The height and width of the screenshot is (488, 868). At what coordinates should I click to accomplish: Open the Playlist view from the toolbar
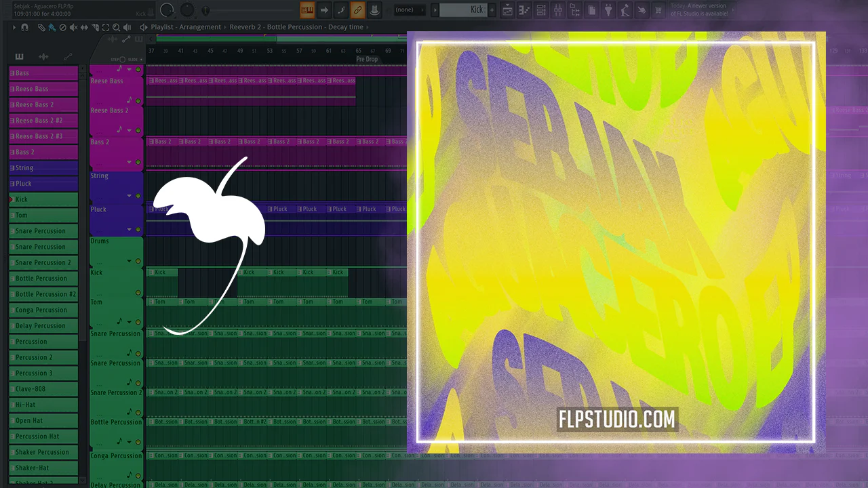pos(507,10)
